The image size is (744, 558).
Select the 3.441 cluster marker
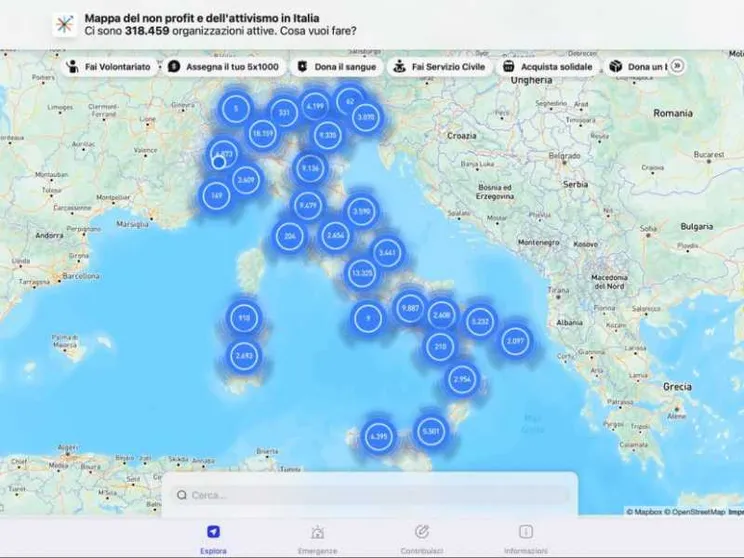pyautogui.click(x=387, y=252)
